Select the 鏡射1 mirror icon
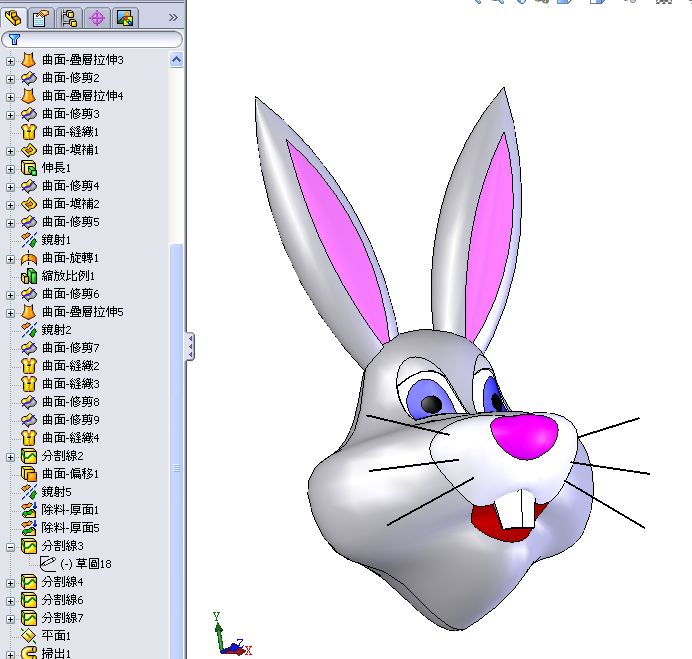Image resolution: width=692 pixels, height=659 pixels. click(29, 240)
